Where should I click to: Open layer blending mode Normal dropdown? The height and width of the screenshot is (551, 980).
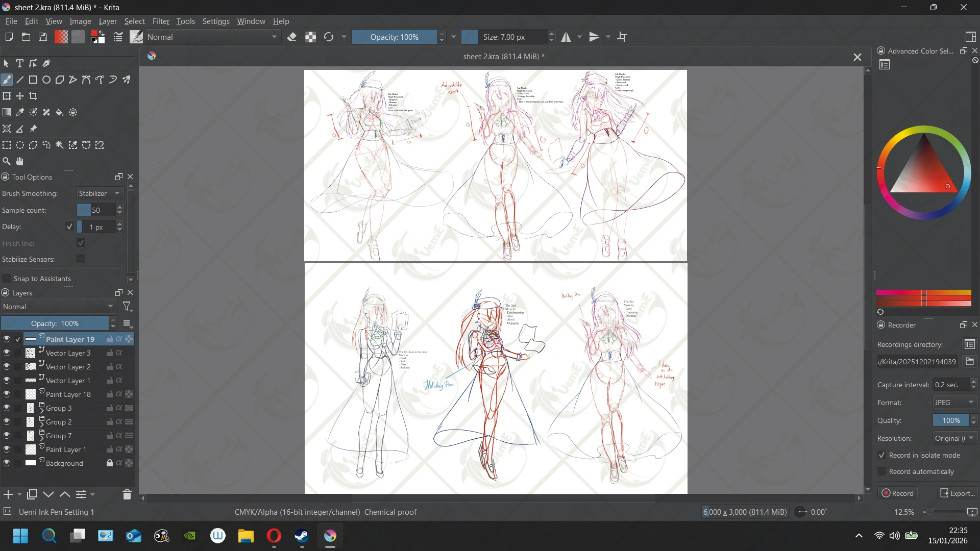[x=58, y=307]
